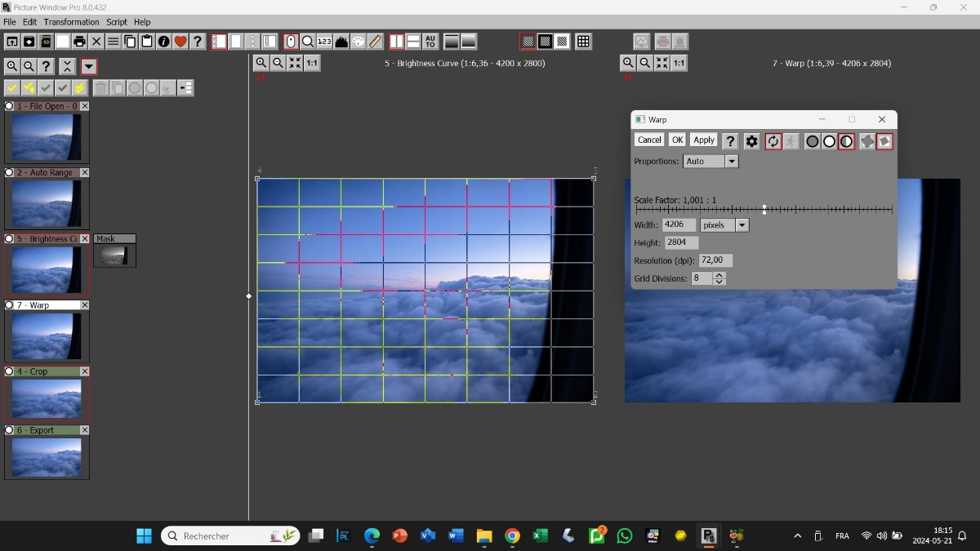The height and width of the screenshot is (551, 980).
Task: Open the histogram tool in toolbar
Action: [341, 42]
